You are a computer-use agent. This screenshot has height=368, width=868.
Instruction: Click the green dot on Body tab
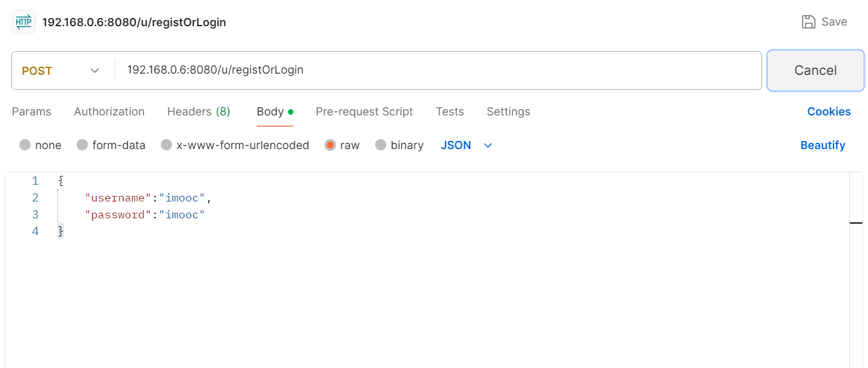click(290, 112)
